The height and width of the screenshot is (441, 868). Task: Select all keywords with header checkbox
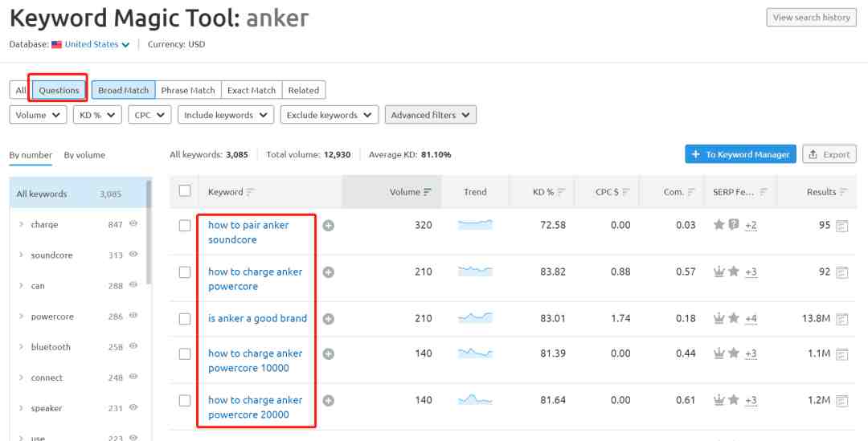tap(185, 191)
